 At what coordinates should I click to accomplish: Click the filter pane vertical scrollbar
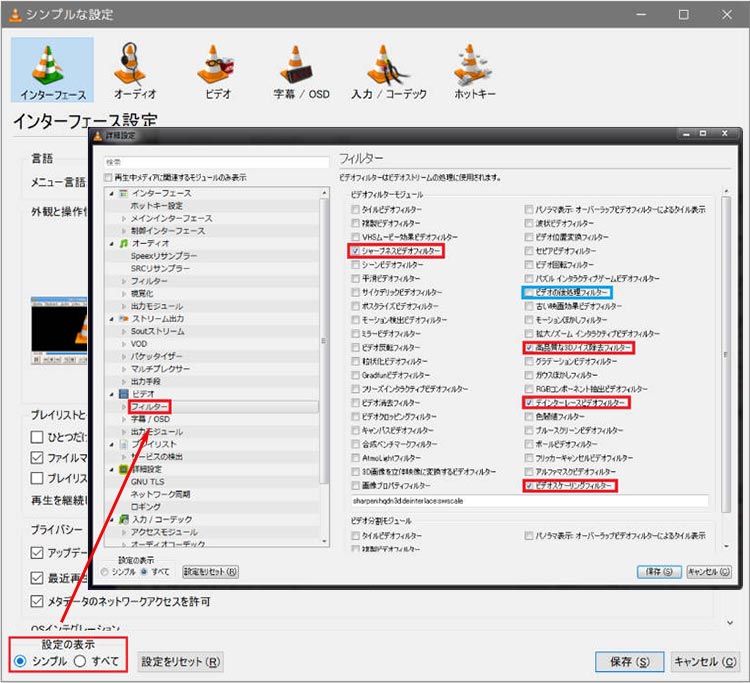click(726, 354)
